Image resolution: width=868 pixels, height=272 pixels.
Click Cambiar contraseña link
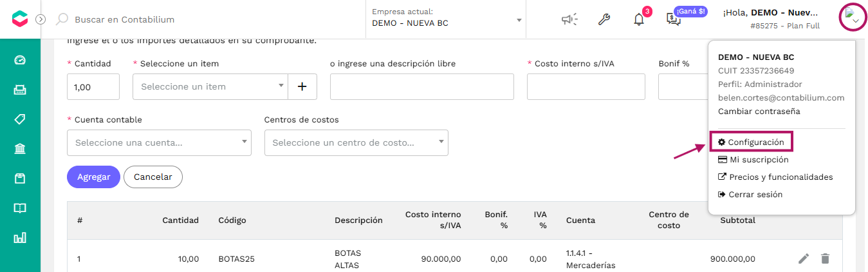759,111
